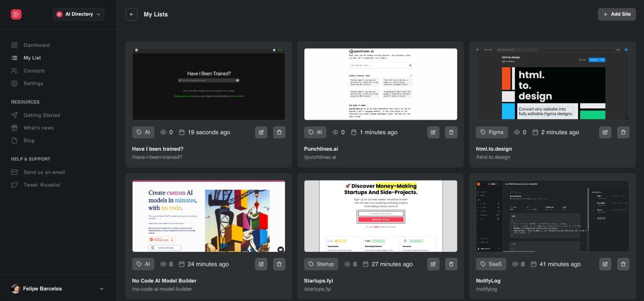Screen dimensions: 644x301
Task: Delete the NotifyLog site
Action: point(623,264)
